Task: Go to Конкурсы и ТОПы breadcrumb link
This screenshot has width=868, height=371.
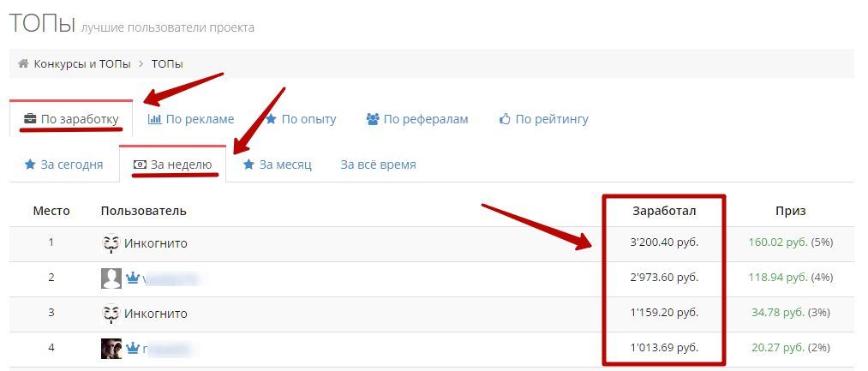Action: (x=82, y=63)
